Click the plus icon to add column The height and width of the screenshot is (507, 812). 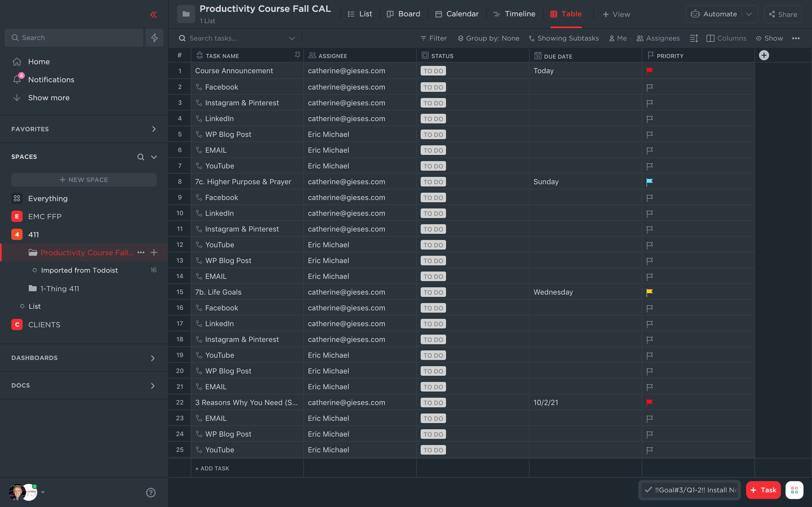click(764, 55)
